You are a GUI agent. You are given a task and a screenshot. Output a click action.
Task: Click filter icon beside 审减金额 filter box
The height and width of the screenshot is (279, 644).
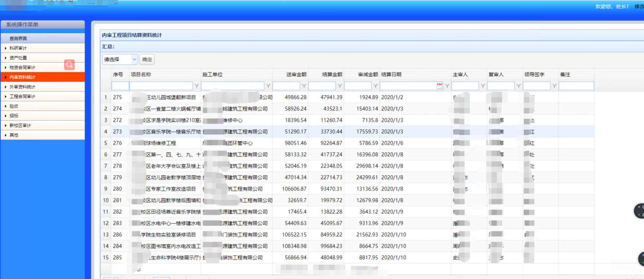pyautogui.click(x=375, y=86)
